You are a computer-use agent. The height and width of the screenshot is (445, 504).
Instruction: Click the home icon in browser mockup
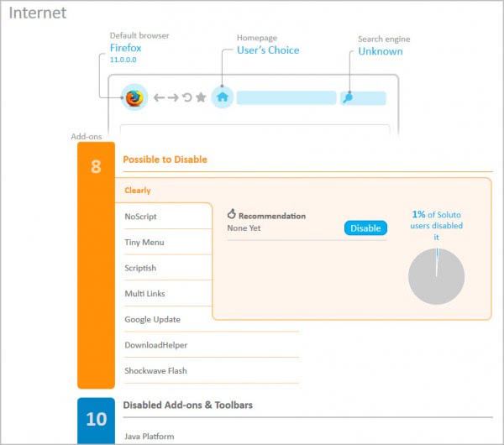pyautogui.click(x=222, y=97)
